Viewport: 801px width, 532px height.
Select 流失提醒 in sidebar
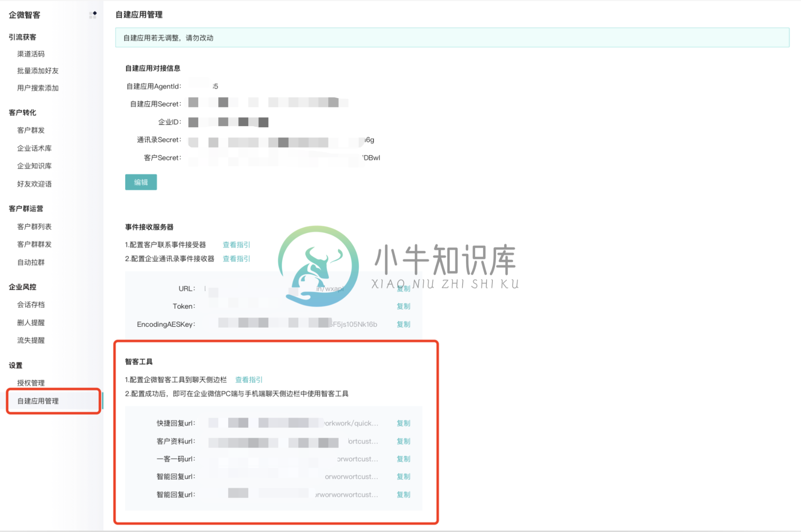click(31, 340)
